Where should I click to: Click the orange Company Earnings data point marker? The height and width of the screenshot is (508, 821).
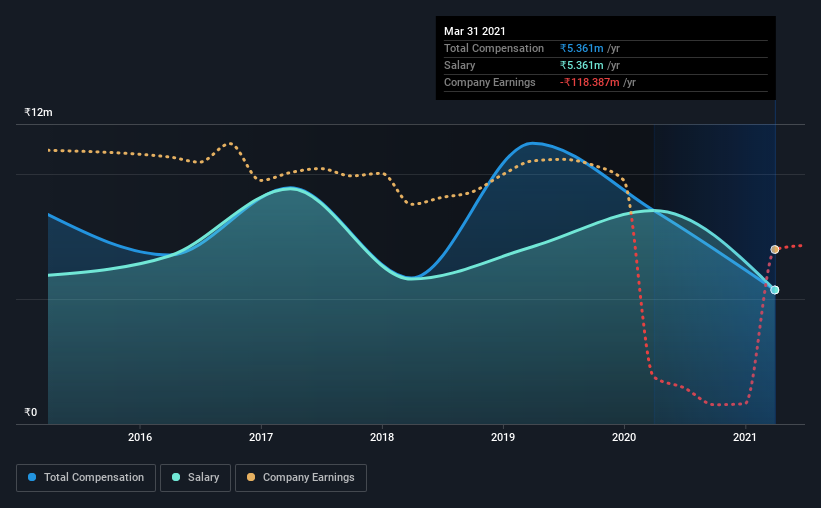pos(774,249)
